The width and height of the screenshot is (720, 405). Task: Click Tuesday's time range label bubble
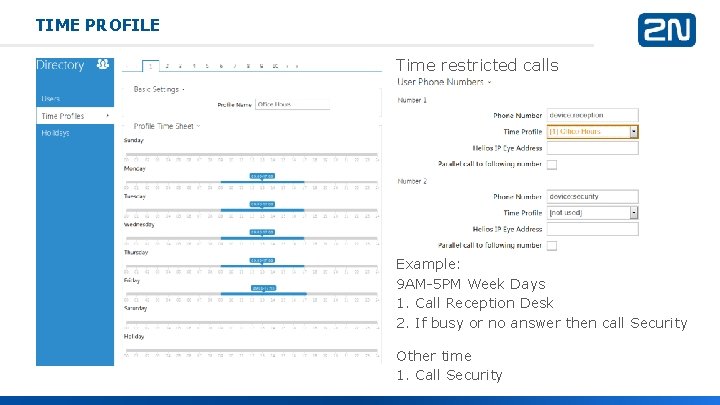[x=262, y=204]
